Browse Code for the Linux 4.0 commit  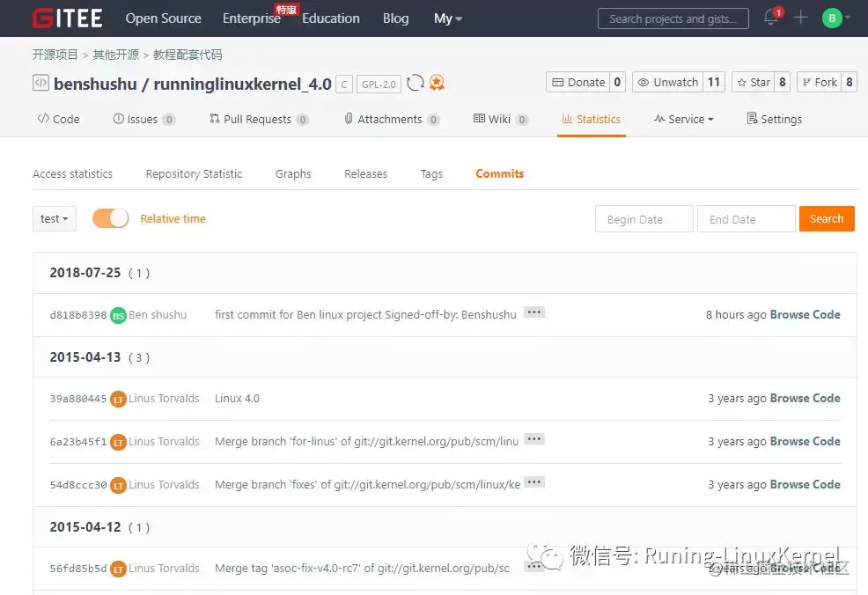[805, 399]
